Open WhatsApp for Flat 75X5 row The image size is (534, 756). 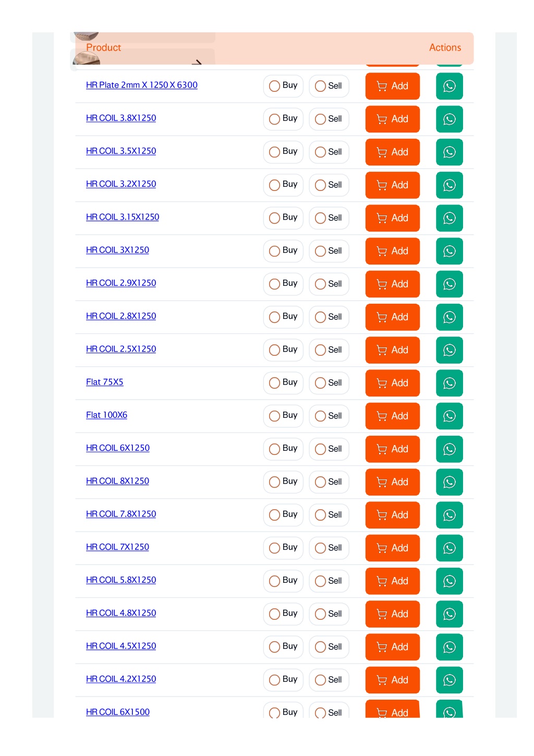(449, 383)
